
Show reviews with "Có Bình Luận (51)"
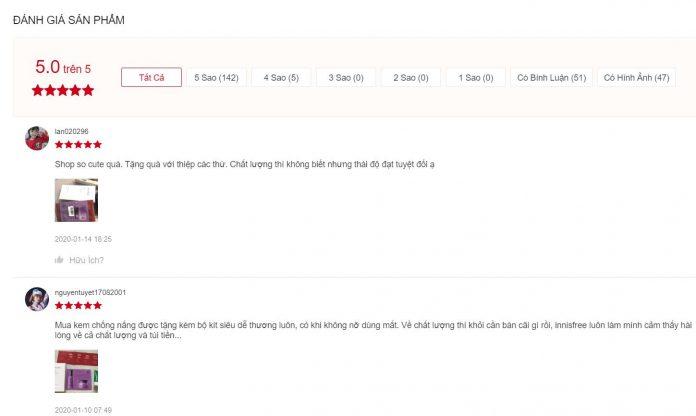(x=550, y=77)
